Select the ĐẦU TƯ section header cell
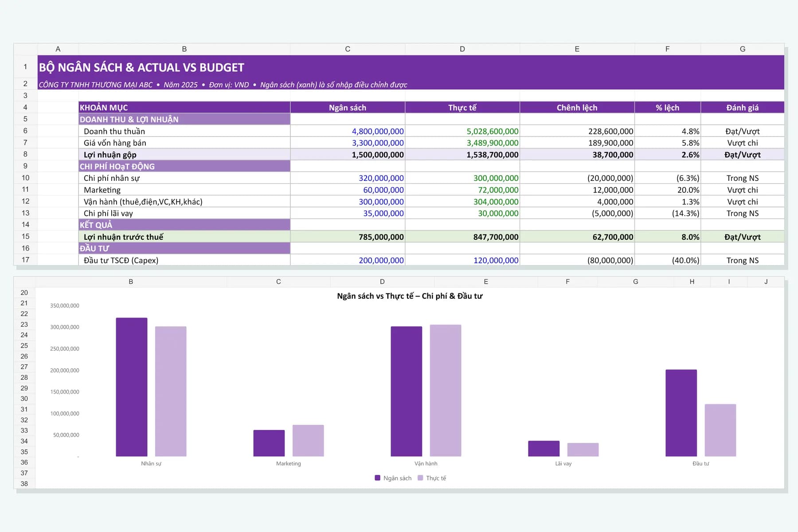 point(184,248)
